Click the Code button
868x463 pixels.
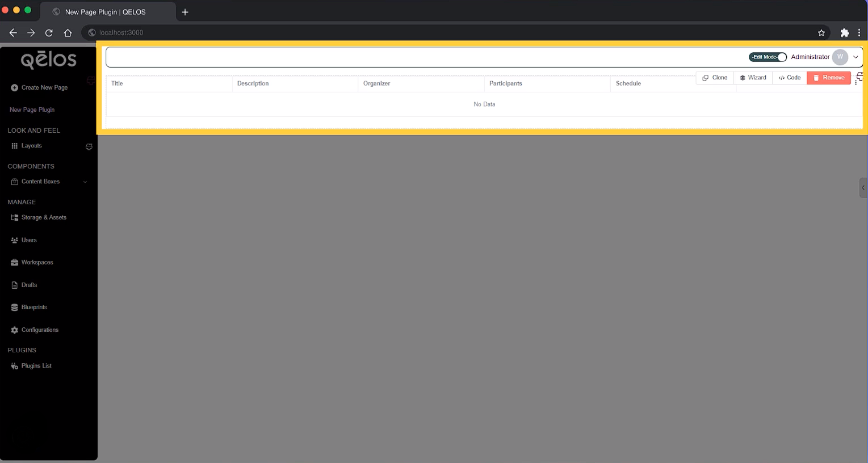(x=789, y=78)
